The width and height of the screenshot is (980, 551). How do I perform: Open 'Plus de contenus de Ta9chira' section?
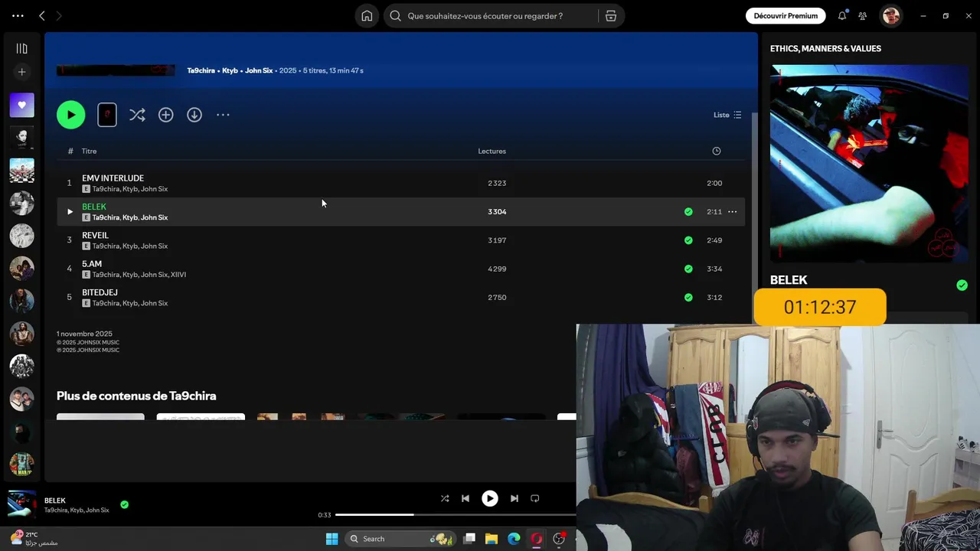(136, 396)
